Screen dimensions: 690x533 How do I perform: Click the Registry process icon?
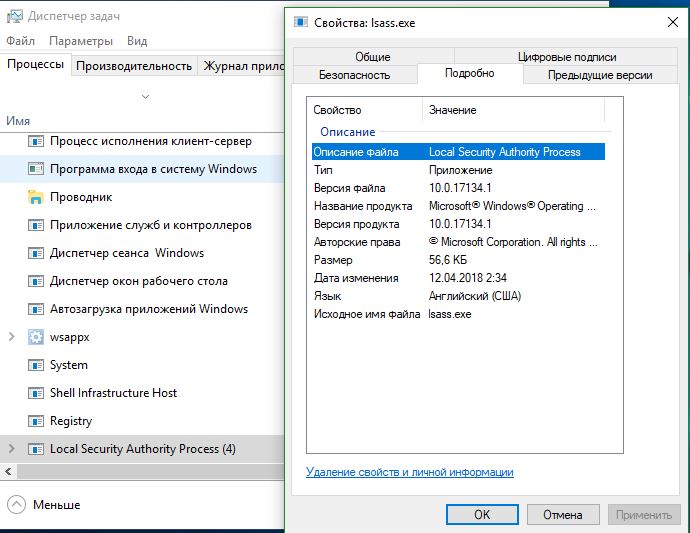tap(36, 421)
